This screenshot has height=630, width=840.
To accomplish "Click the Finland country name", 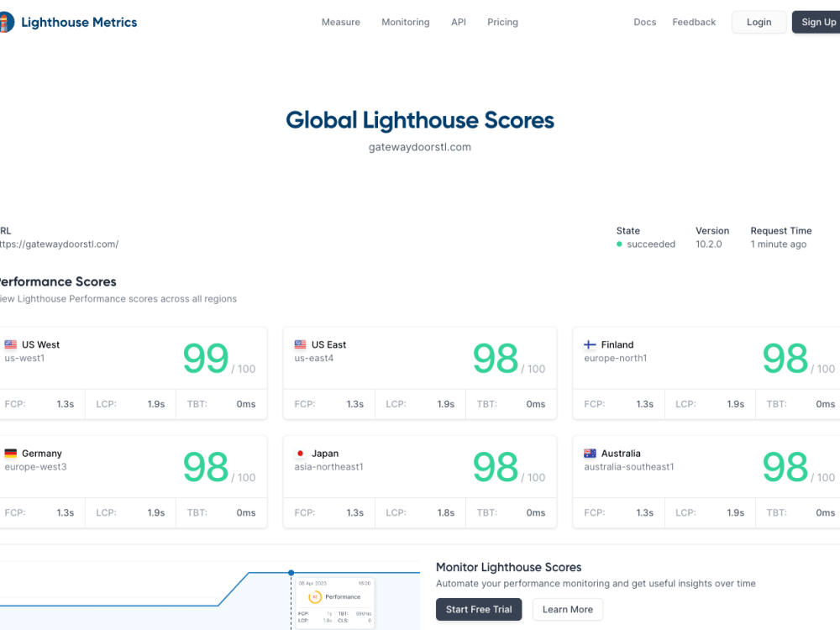I will [x=617, y=344].
